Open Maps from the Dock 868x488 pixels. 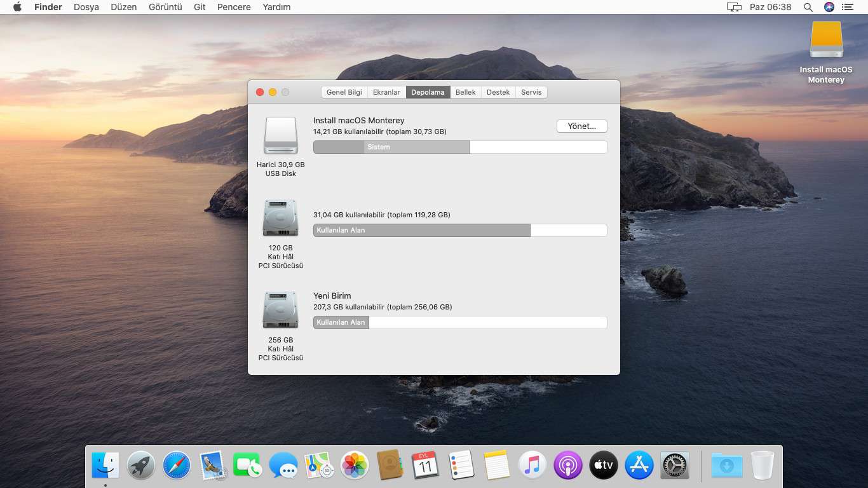(319, 465)
